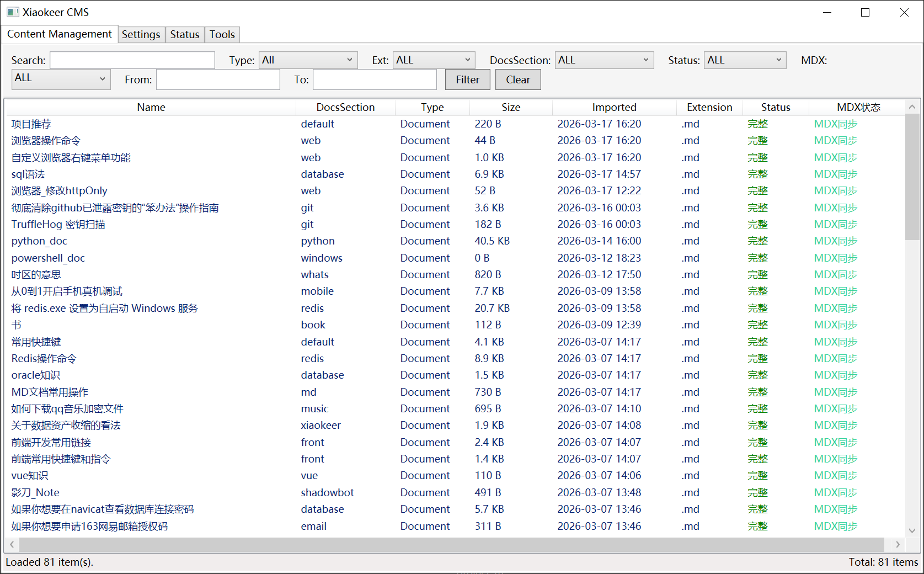This screenshot has width=924, height=574.
Task: Expand the Status filter dropdown
Action: (x=745, y=60)
